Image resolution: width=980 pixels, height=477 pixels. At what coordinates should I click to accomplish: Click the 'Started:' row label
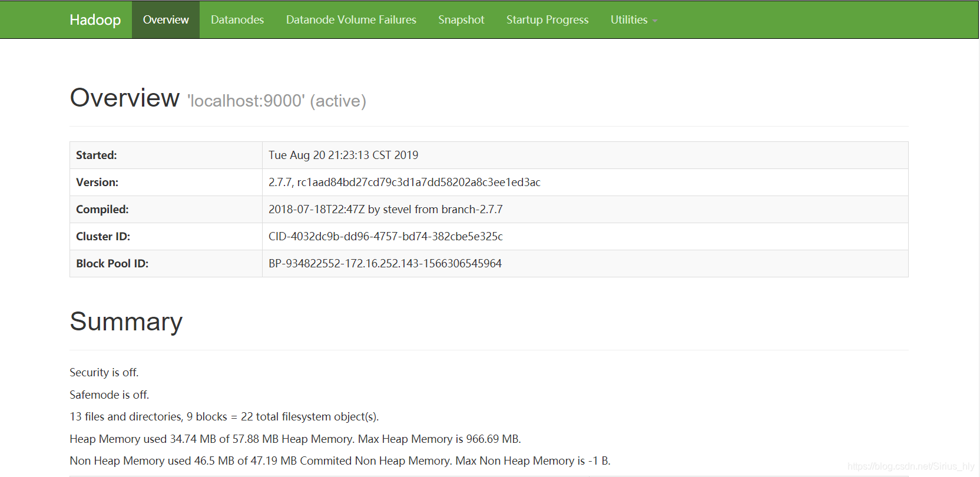point(97,155)
